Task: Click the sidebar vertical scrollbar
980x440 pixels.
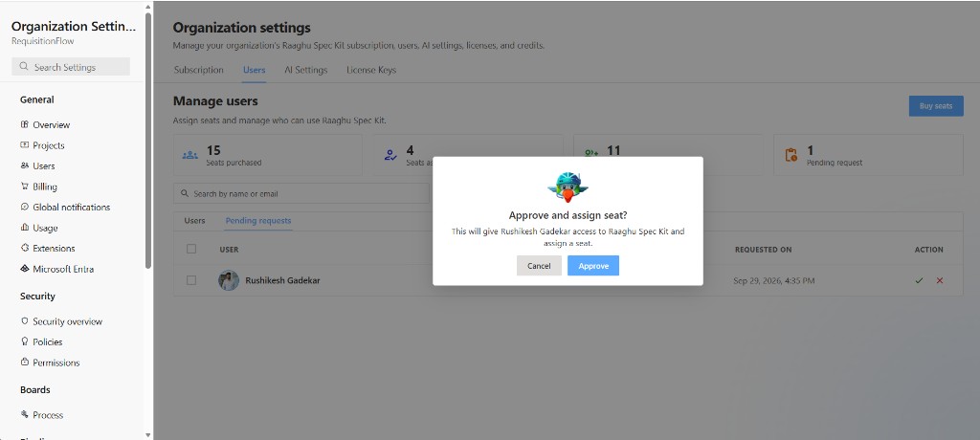Action: [148, 141]
